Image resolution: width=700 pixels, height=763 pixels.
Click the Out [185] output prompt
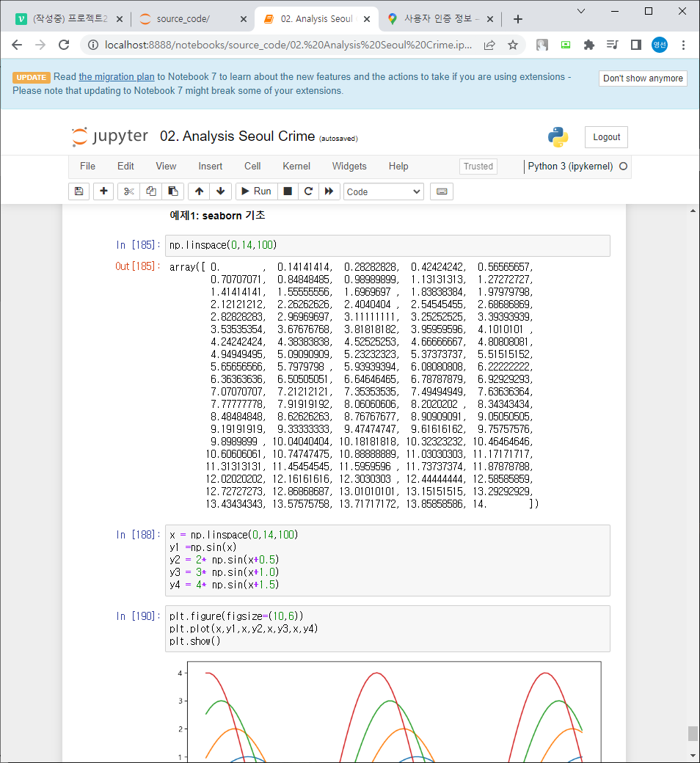point(137,266)
